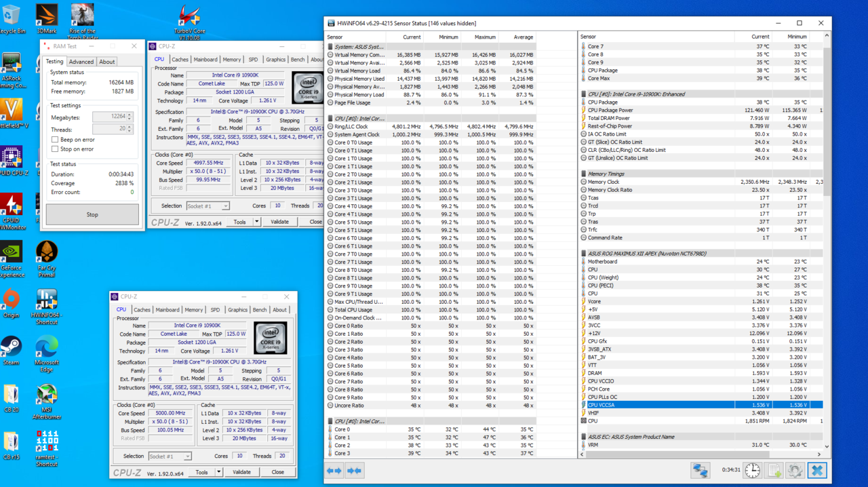Image resolution: width=868 pixels, height=487 pixels.
Task: Click the Megabytes spinner in RAM Test
Action: (x=130, y=117)
